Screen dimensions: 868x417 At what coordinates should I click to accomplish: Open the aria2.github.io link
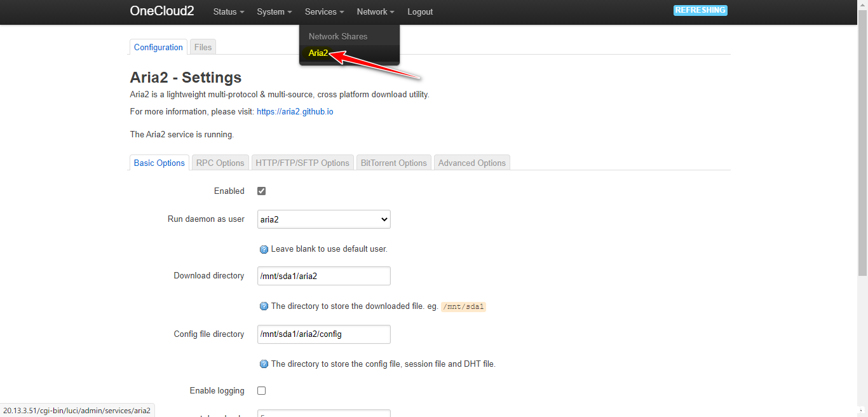click(295, 111)
